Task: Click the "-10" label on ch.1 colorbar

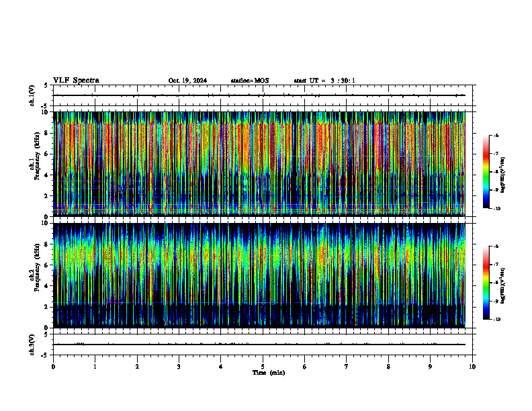Action: tap(496, 209)
